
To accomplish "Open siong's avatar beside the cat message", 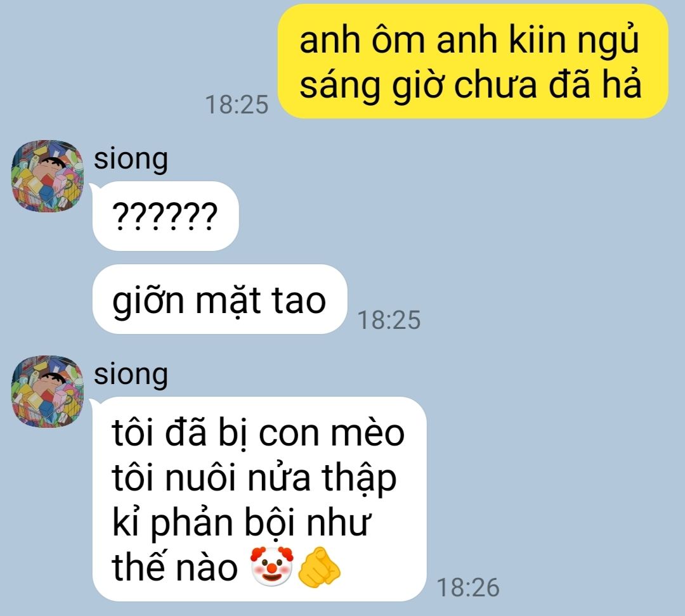I will [x=47, y=392].
